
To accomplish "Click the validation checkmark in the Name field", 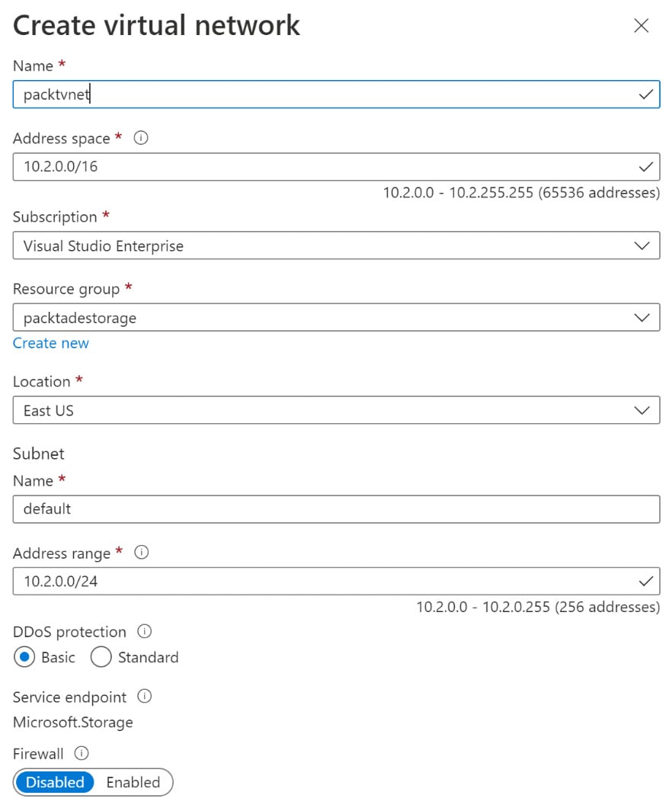I will point(646,95).
